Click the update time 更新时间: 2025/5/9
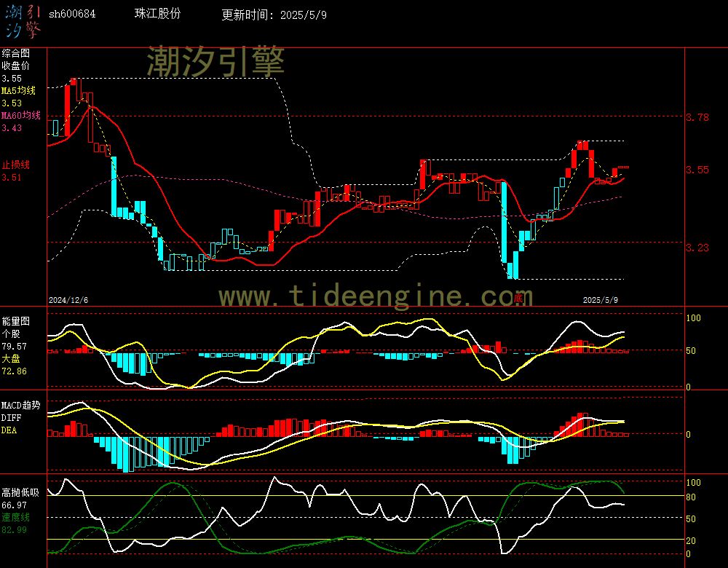 pos(274,15)
